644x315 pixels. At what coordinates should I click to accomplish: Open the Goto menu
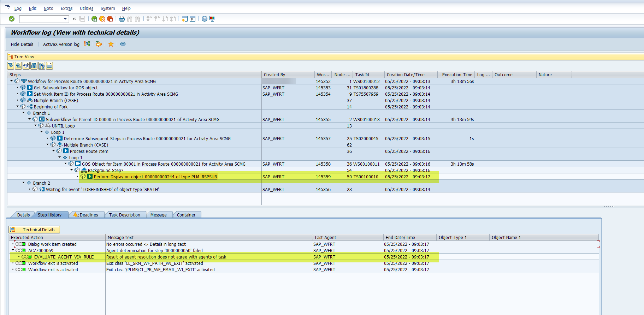coord(48,8)
